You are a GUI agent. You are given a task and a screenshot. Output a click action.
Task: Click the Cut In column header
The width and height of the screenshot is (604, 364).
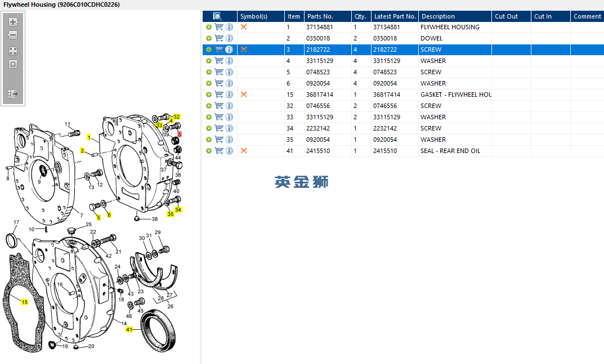click(x=551, y=16)
